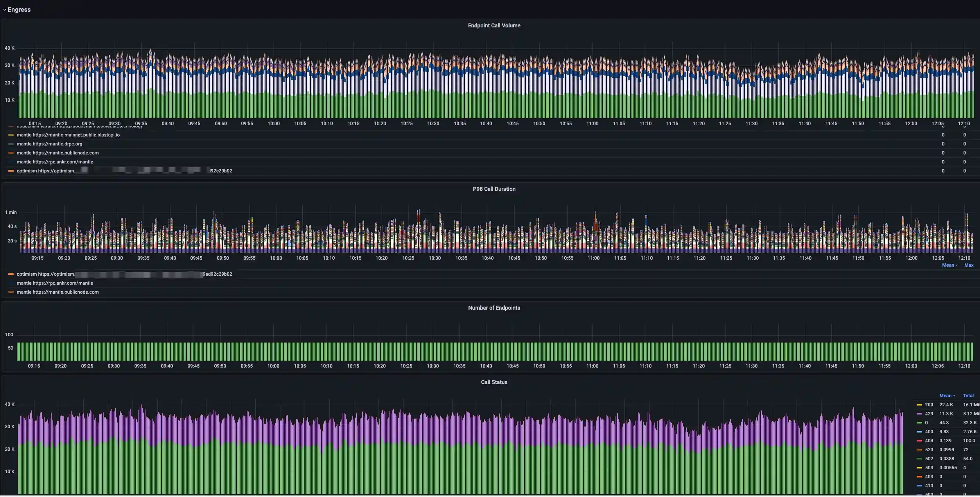The width and height of the screenshot is (980, 497).
Task: Toggle the 429 series in Call Status legend
Action: point(929,414)
